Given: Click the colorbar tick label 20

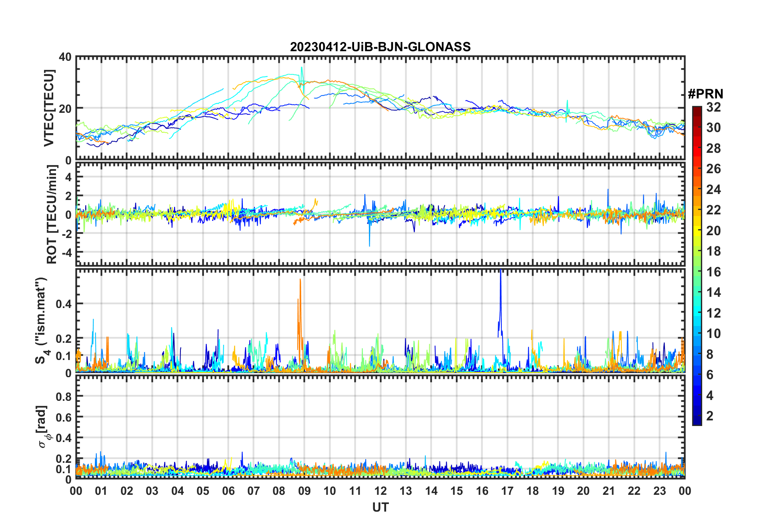Looking at the screenshot, I should (x=713, y=231).
